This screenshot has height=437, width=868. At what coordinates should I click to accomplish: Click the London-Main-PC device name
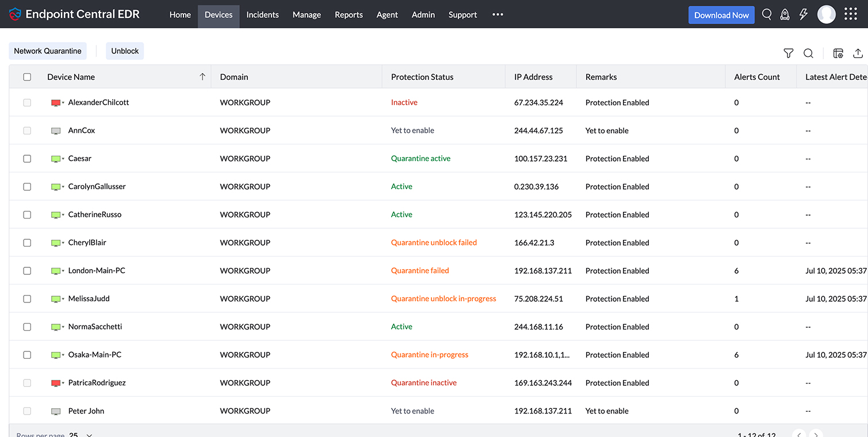[x=97, y=270]
